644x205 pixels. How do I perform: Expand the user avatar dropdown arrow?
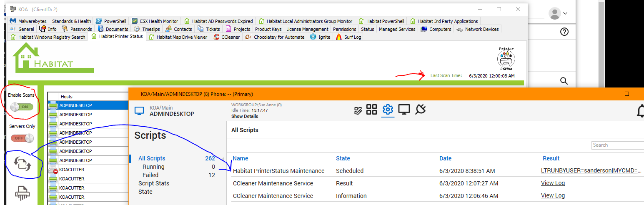[x=565, y=13]
